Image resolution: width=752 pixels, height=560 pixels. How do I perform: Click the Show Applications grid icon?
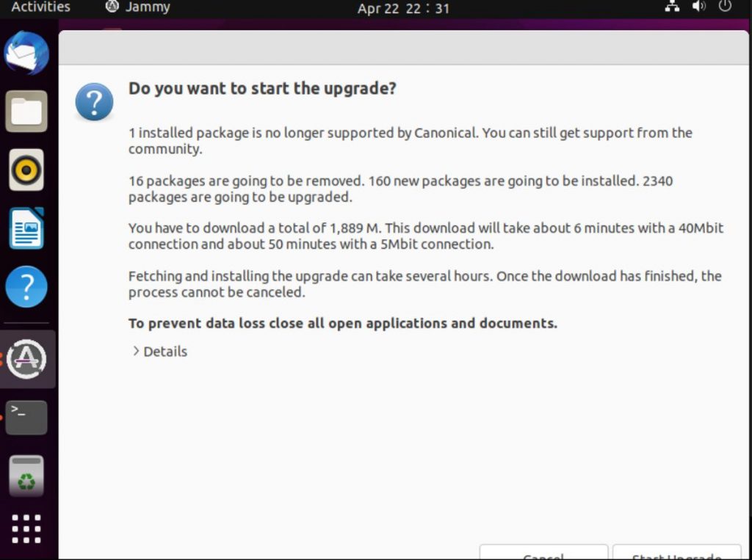click(x=26, y=528)
